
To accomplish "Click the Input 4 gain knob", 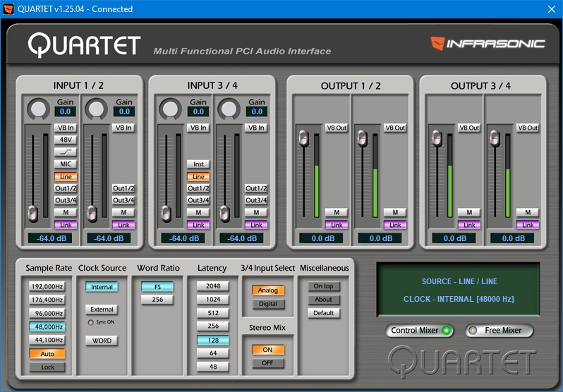I will tap(229, 109).
